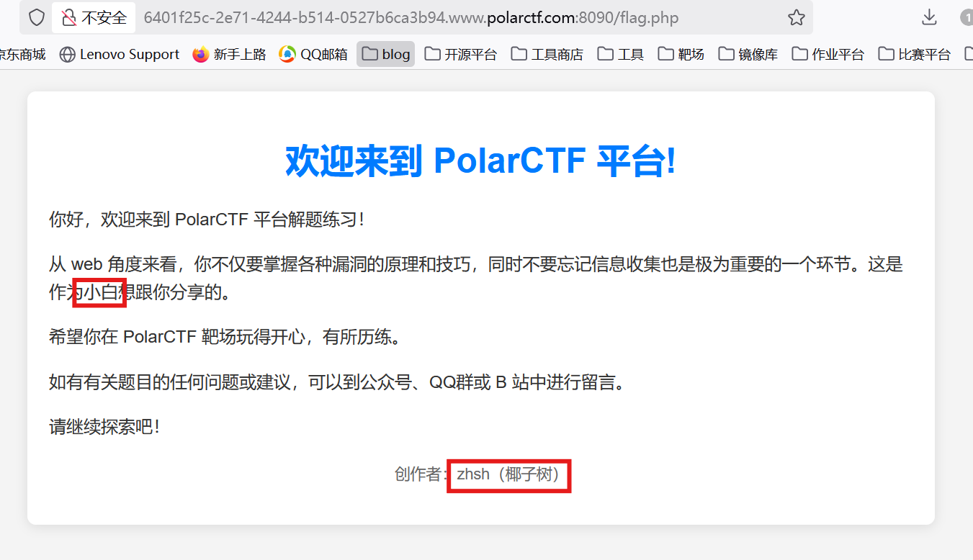Click the shield tracking protection icon
This screenshot has height=560, width=973.
[x=36, y=17]
